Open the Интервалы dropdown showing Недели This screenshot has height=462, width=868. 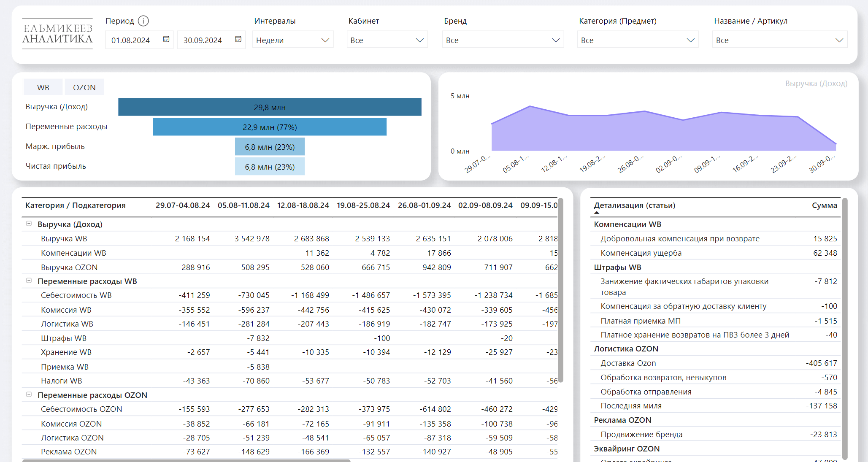click(293, 40)
